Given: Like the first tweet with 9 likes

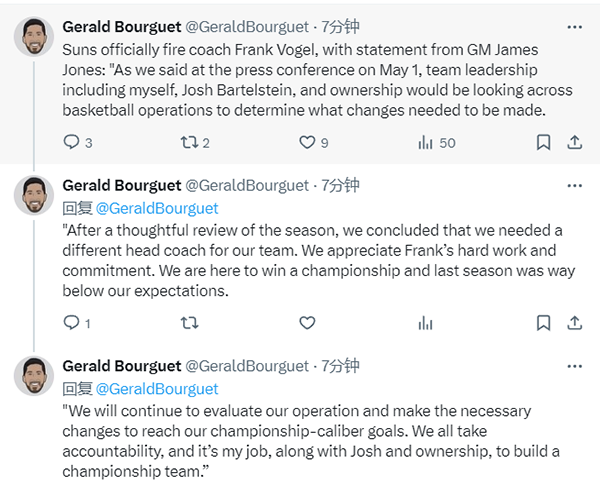Looking at the screenshot, I should point(307,142).
